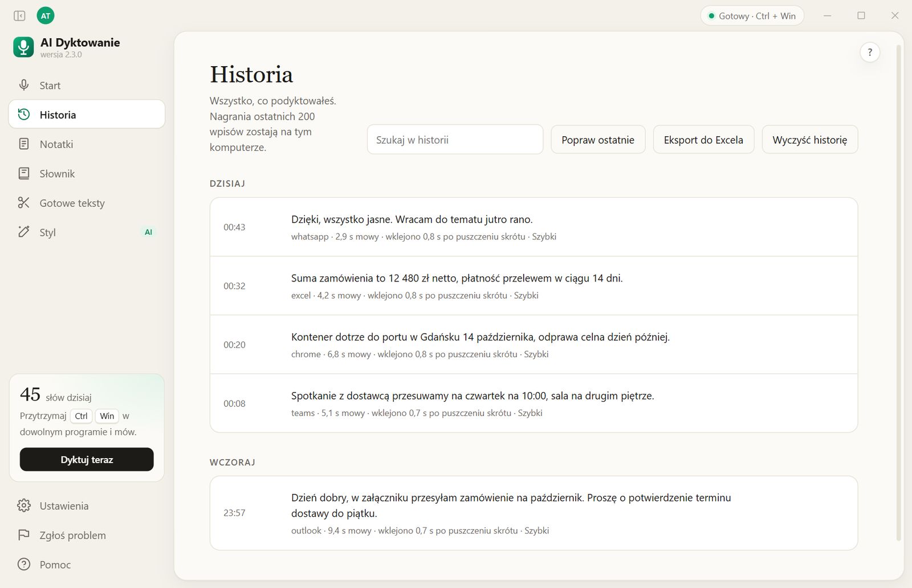Click the Wyczyść historię button

pyautogui.click(x=810, y=140)
